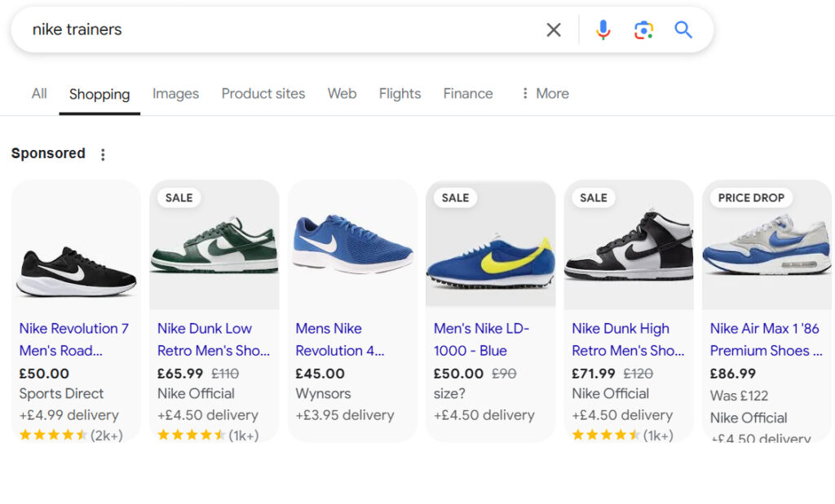The image size is (835, 504).
Task: Open the Finance tab
Action: (x=468, y=94)
